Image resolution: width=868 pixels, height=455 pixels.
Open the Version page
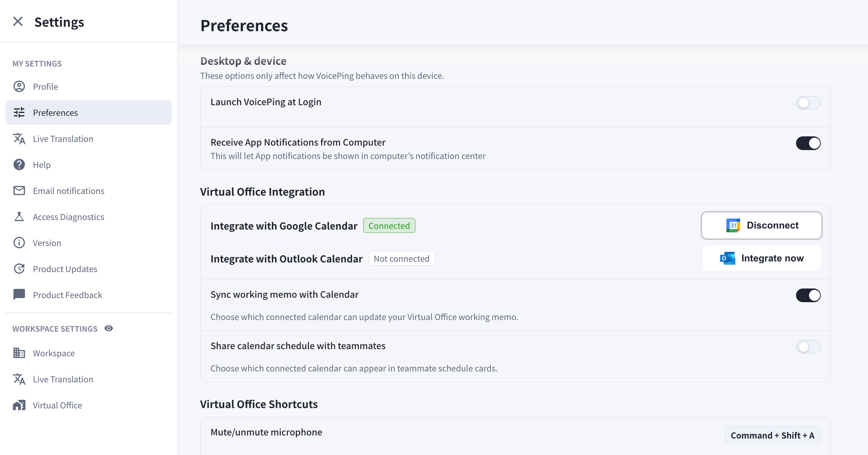(x=89, y=243)
